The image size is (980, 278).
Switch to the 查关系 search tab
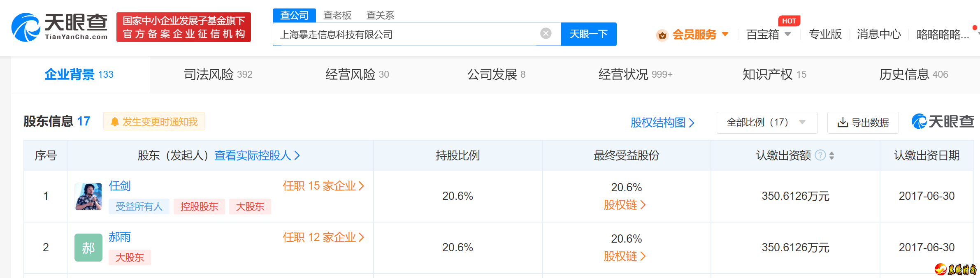[380, 16]
